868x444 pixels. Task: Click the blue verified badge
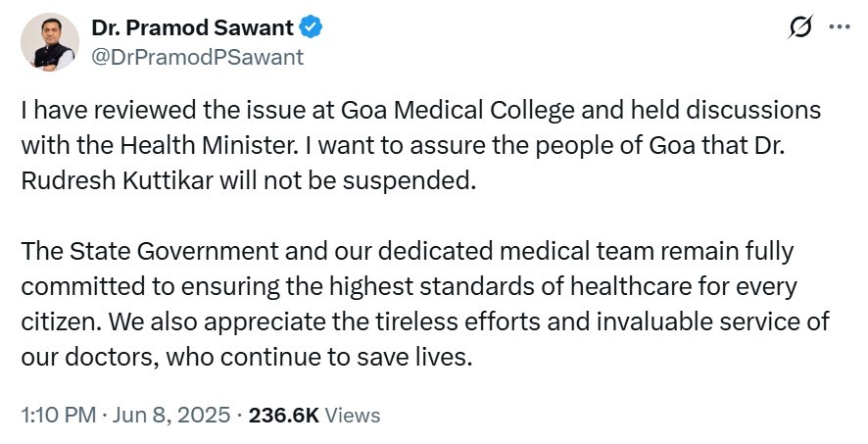click(313, 28)
